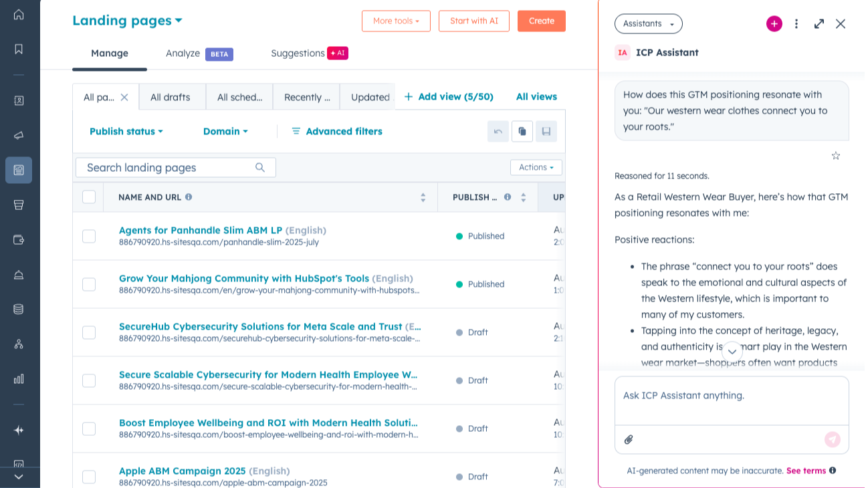Select all rows using the header checkbox

[89, 197]
